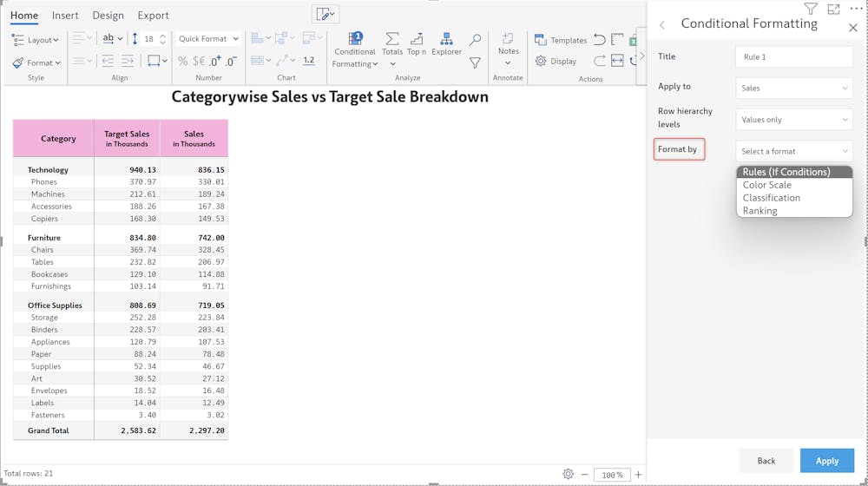Viewport: 868px width, 486px height.
Task: Open the Notes annotate menu
Action: pos(508,49)
